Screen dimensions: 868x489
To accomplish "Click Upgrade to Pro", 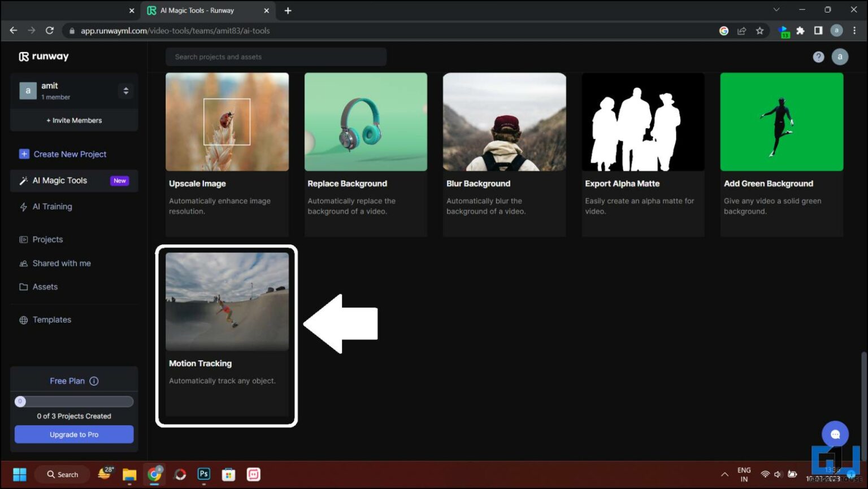I will pyautogui.click(x=73, y=434).
